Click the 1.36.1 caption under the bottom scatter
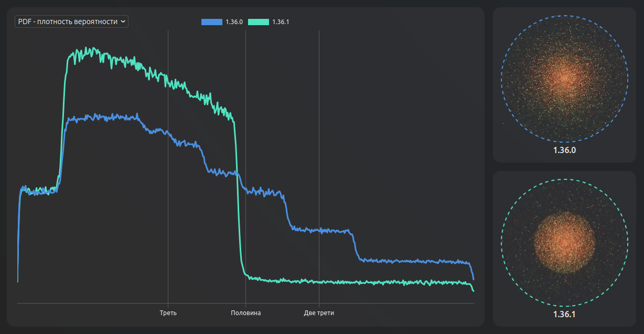The height and width of the screenshot is (334, 644). click(x=564, y=315)
